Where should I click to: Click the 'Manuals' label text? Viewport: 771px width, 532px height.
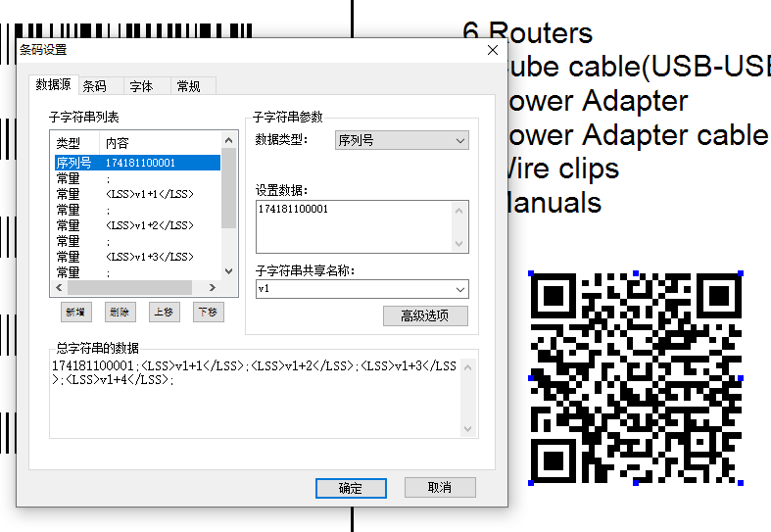[554, 203]
